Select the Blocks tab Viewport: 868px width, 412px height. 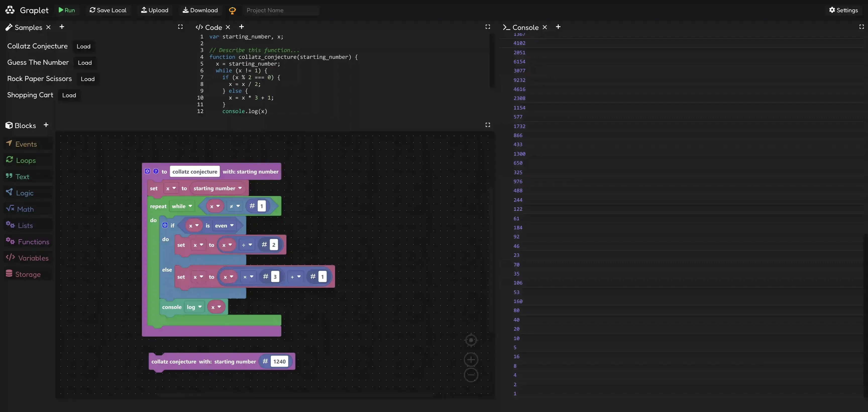21,125
